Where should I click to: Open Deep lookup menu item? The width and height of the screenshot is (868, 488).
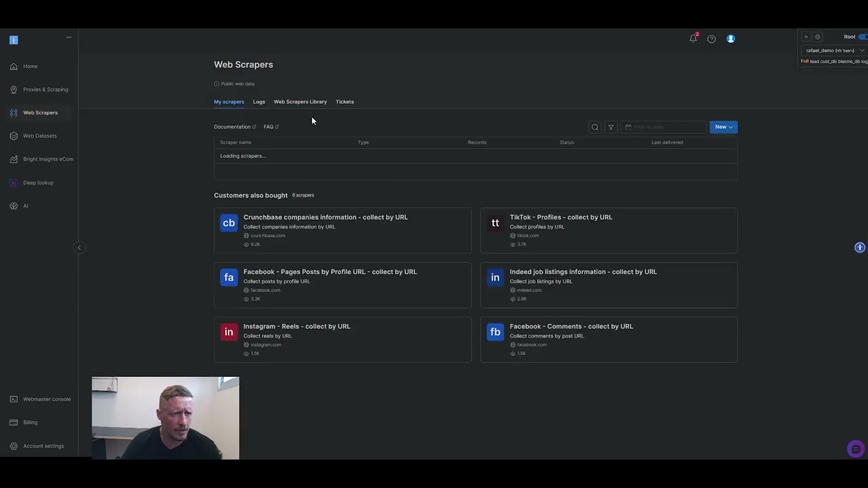38,182
